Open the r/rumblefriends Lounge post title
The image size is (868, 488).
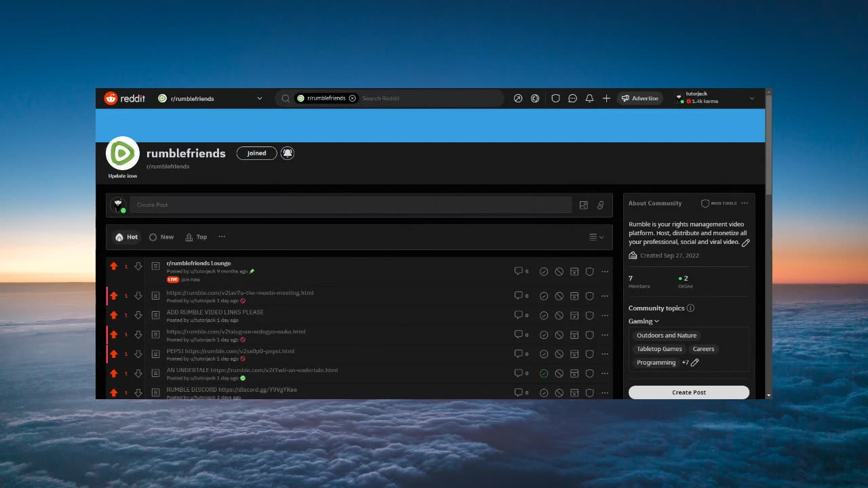point(199,263)
